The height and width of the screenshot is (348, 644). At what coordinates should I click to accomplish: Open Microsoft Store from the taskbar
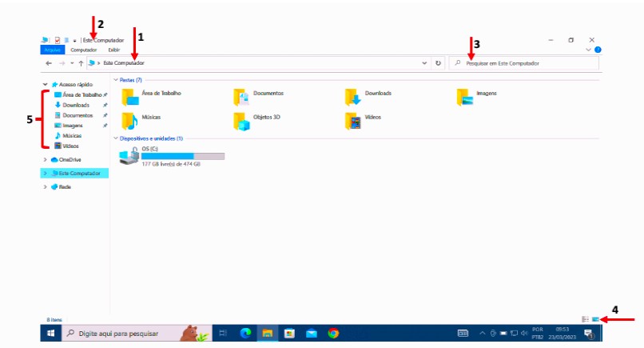[x=289, y=333]
